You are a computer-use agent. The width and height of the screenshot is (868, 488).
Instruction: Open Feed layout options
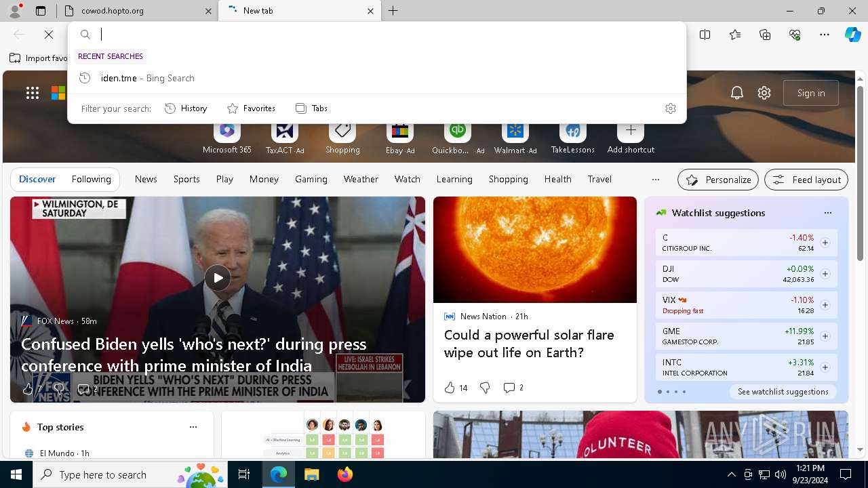(806, 180)
